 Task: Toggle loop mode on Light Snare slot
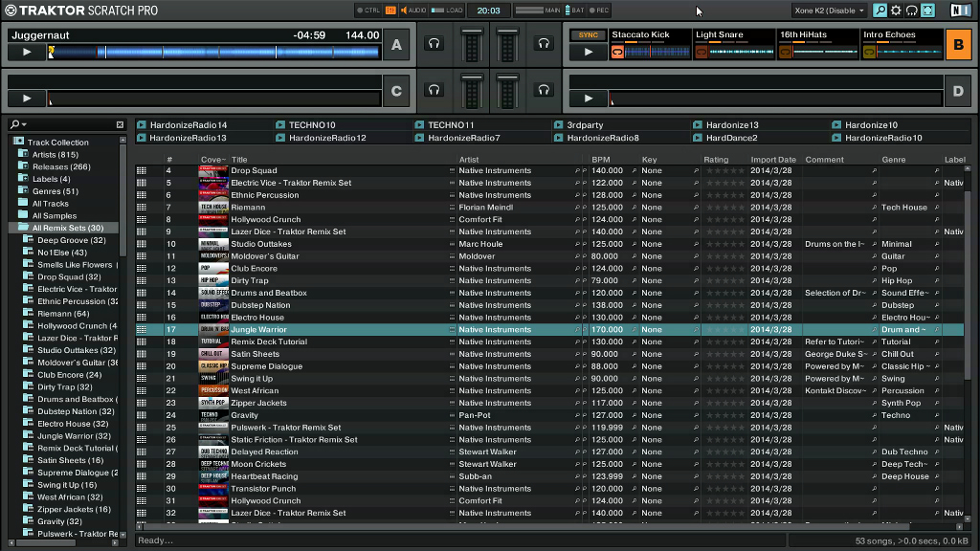702,52
